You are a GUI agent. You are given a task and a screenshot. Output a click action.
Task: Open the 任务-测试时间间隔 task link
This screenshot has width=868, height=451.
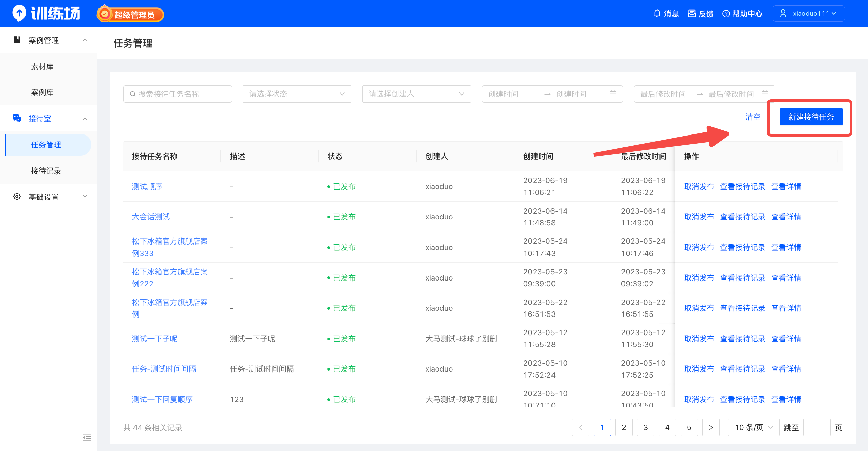[164, 369]
